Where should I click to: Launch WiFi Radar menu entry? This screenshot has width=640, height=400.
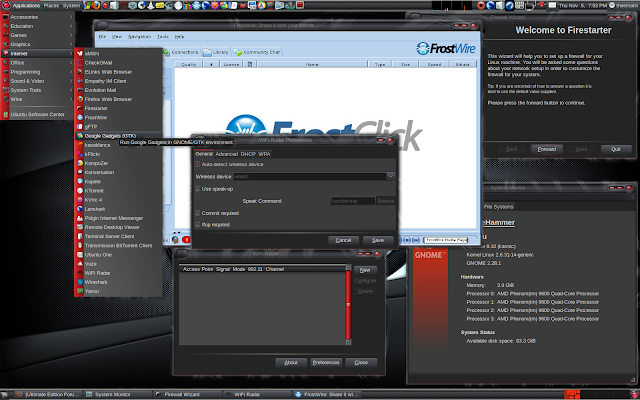118,273
